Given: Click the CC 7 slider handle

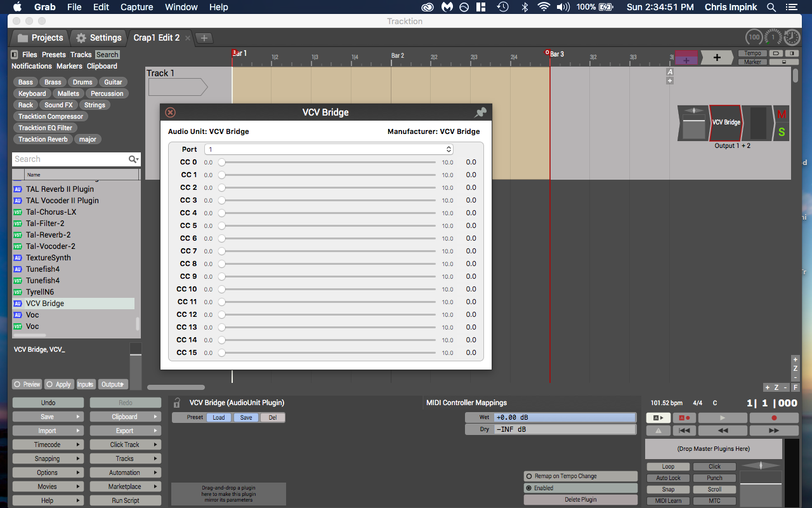Looking at the screenshot, I should click(x=221, y=251).
